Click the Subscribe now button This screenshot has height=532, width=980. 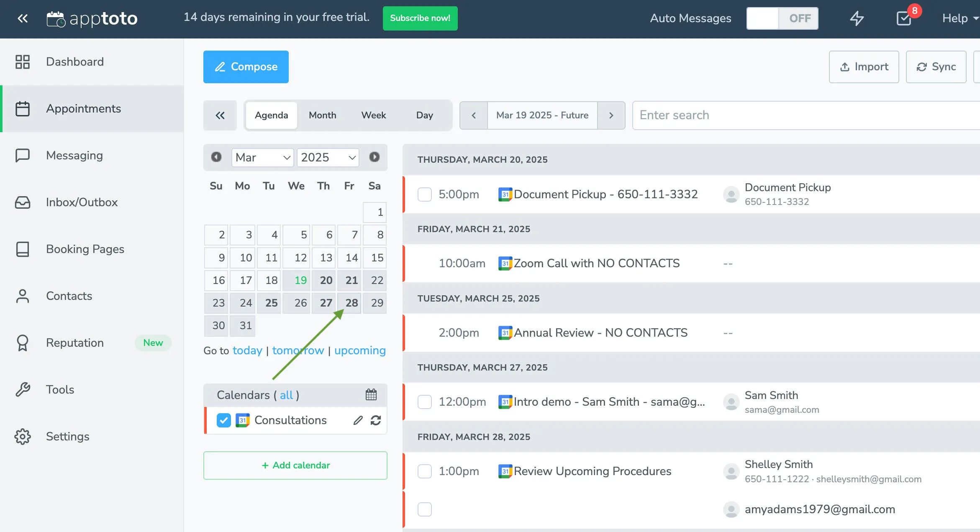(x=420, y=18)
